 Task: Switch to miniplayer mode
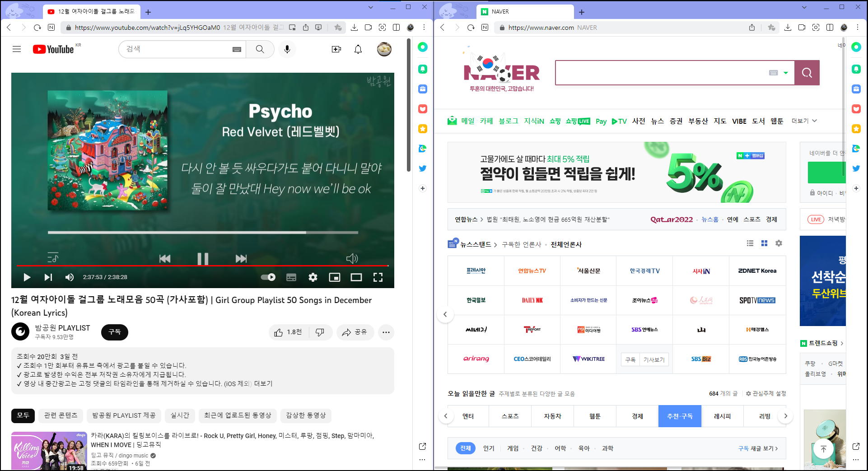click(x=335, y=277)
